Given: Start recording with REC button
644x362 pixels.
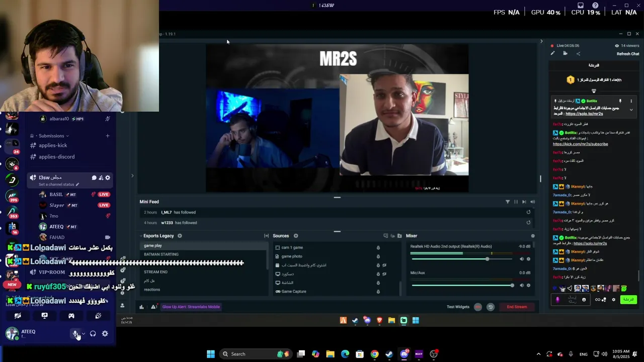Looking at the screenshot, I should pyautogui.click(x=478, y=307).
